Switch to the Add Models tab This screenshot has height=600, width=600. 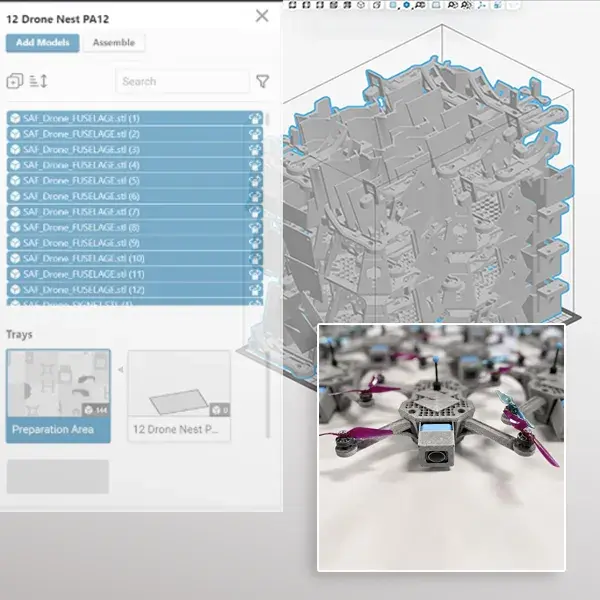click(42, 42)
